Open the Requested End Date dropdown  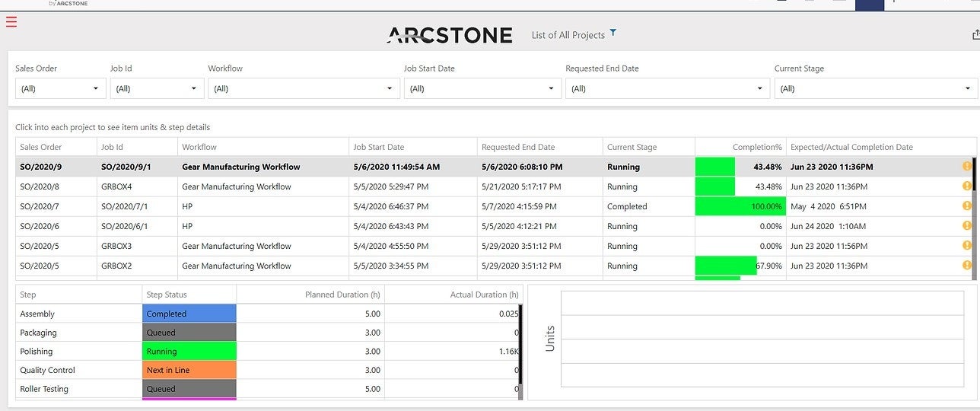[x=667, y=89]
